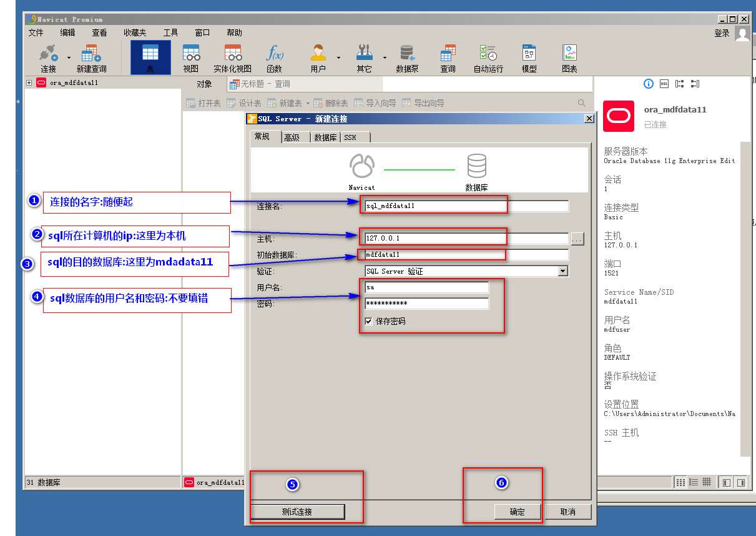Expand the User toolbar dropdown arrow
The height and width of the screenshot is (536, 756).
339,57
